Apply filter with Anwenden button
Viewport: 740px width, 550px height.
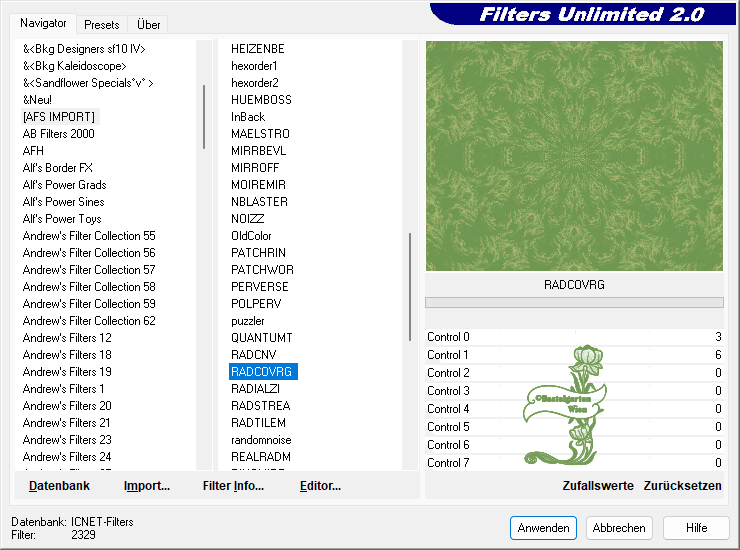coord(543,528)
